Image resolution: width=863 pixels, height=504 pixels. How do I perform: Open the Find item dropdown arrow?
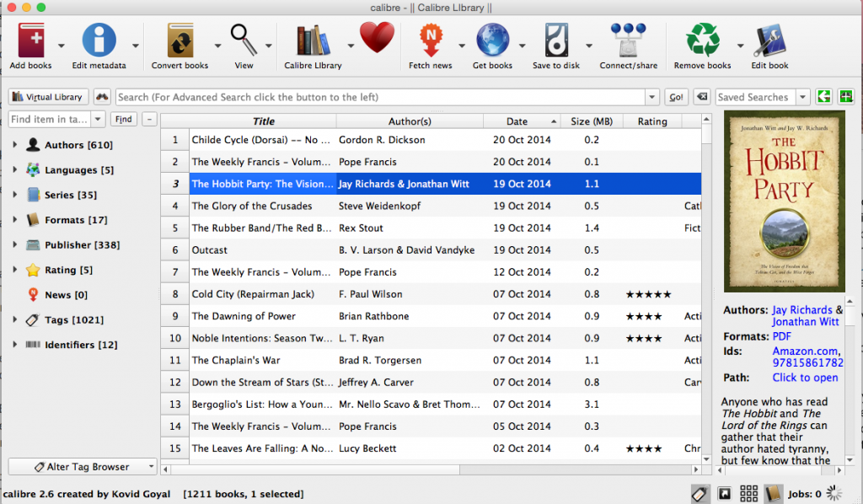point(98,119)
